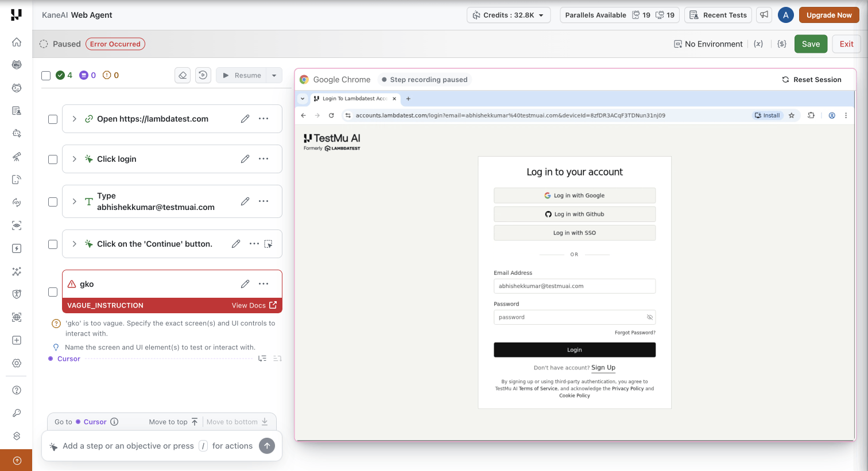The image size is (868, 471).
Task: Choose Log in with SSO
Action: tap(575, 233)
